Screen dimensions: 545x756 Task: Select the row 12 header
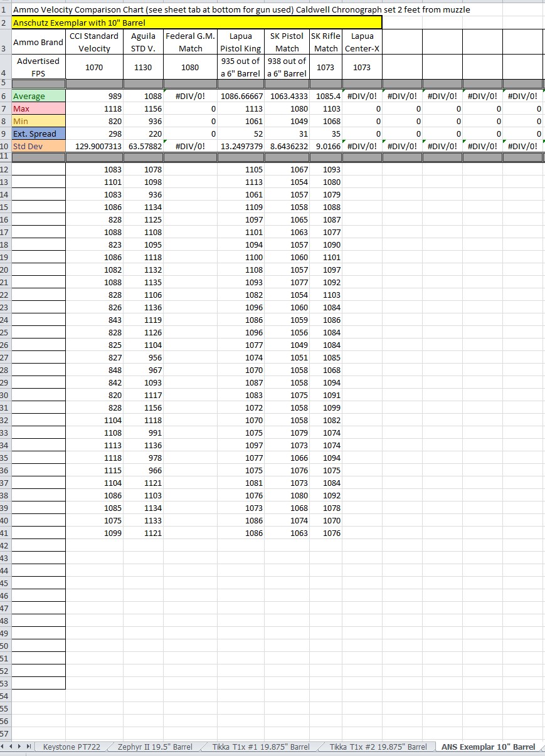[x=5, y=169]
